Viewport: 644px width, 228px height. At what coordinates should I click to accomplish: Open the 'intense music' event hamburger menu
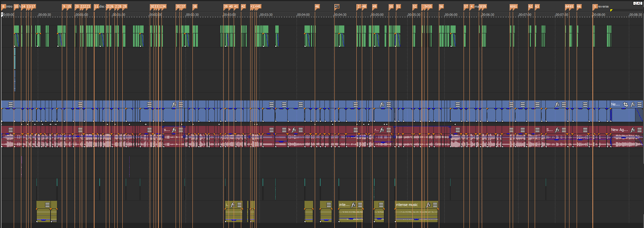435,205
